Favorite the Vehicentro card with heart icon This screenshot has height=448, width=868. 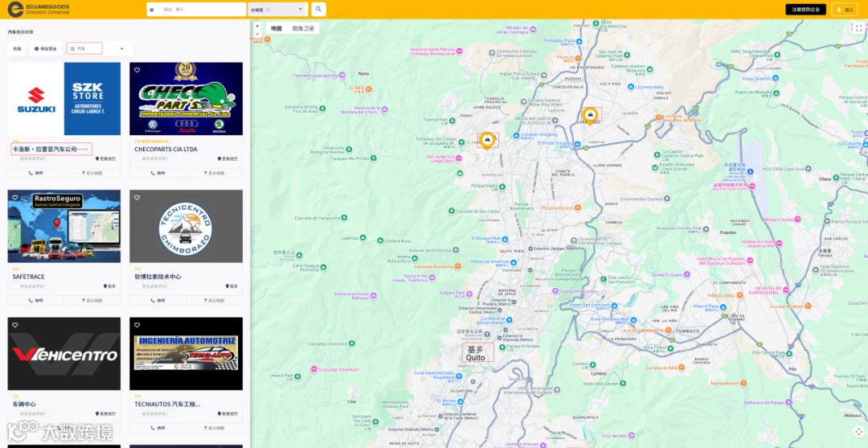[15, 324]
